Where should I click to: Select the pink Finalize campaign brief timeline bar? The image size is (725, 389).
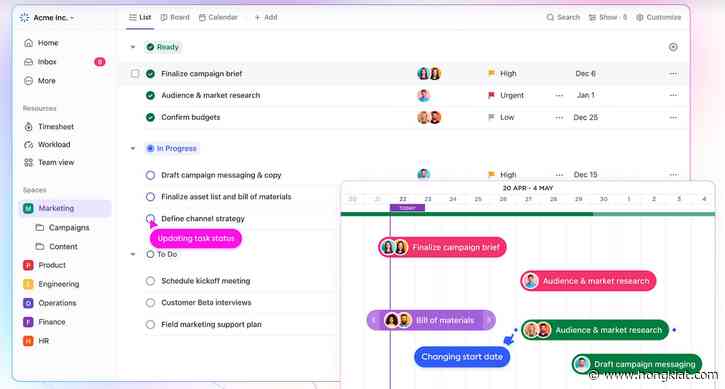[442, 247]
